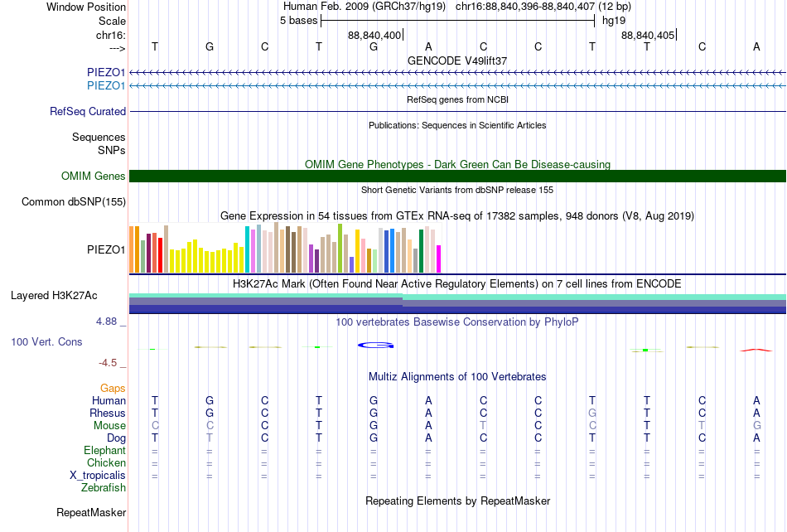Image resolution: width=787 pixels, height=532 pixels.
Task: Click the GENCODE V49lift37 track title
Action: (457, 60)
